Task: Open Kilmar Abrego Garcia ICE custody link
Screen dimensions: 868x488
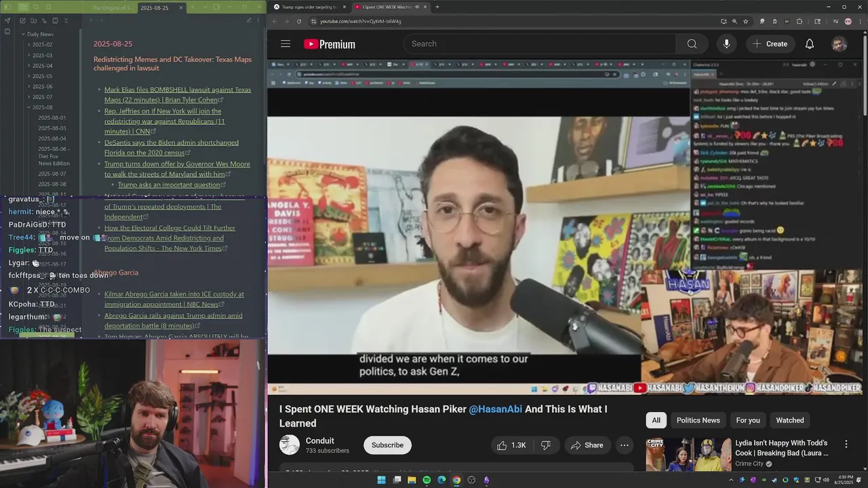Action: tap(174, 299)
